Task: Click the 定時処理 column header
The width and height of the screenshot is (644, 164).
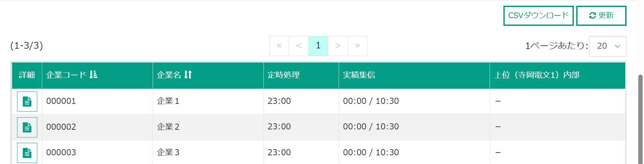Action: 284,75
